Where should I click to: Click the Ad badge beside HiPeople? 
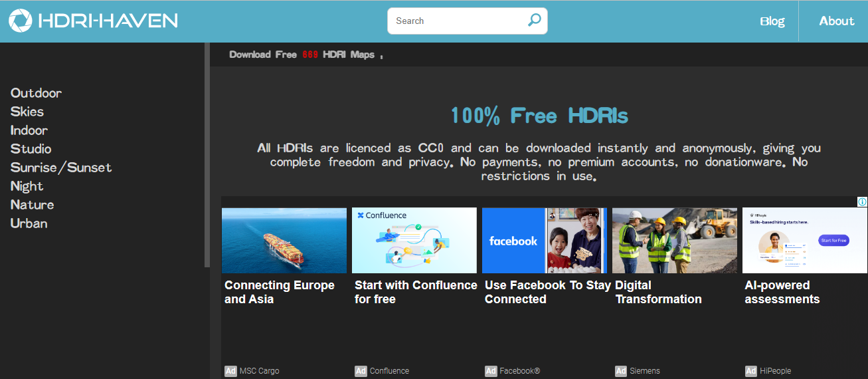pos(751,371)
